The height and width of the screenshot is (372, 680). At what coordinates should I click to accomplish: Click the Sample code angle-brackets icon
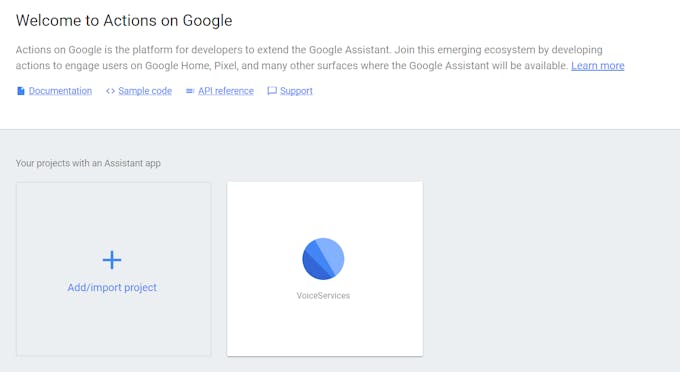[x=110, y=91]
